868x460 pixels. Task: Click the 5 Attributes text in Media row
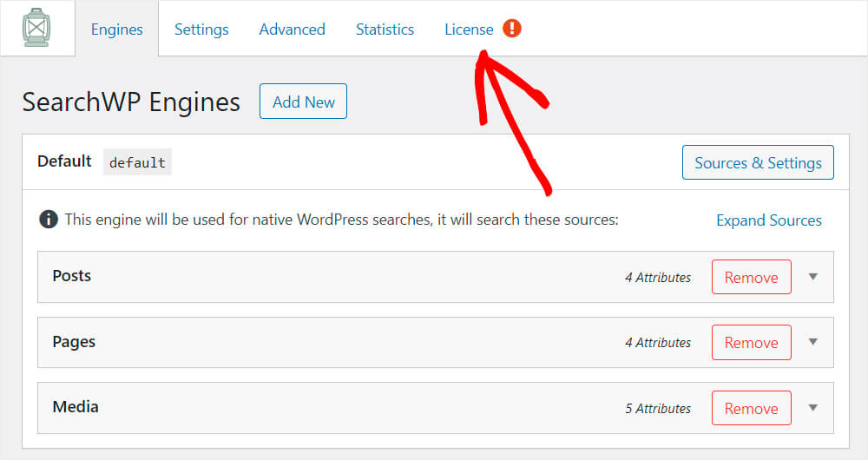[658, 409]
